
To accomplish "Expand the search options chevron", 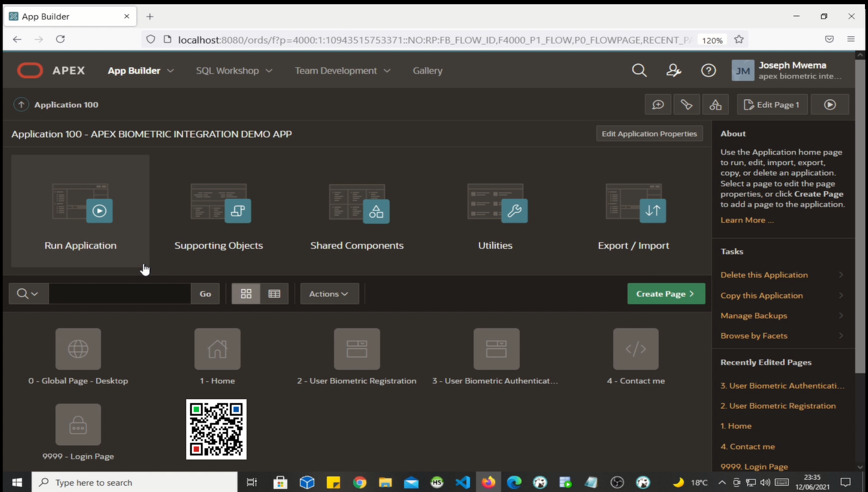I will (x=35, y=293).
